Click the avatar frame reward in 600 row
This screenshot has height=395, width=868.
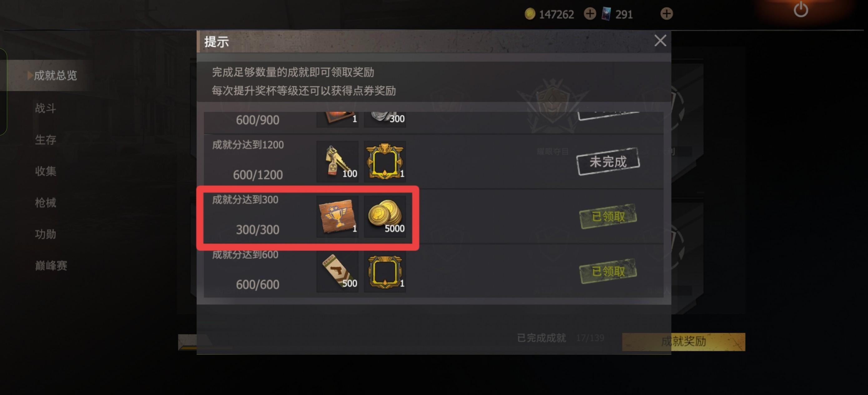click(x=385, y=272)
